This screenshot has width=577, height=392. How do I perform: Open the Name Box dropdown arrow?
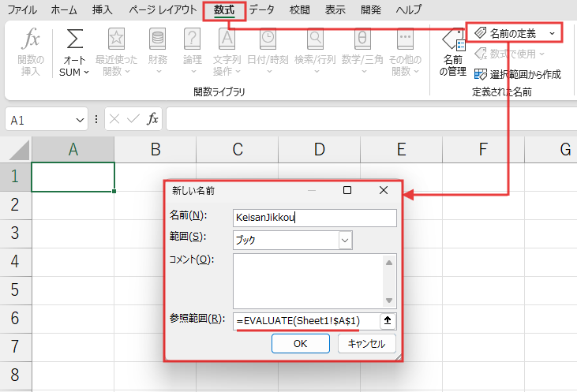click(80, 120)
